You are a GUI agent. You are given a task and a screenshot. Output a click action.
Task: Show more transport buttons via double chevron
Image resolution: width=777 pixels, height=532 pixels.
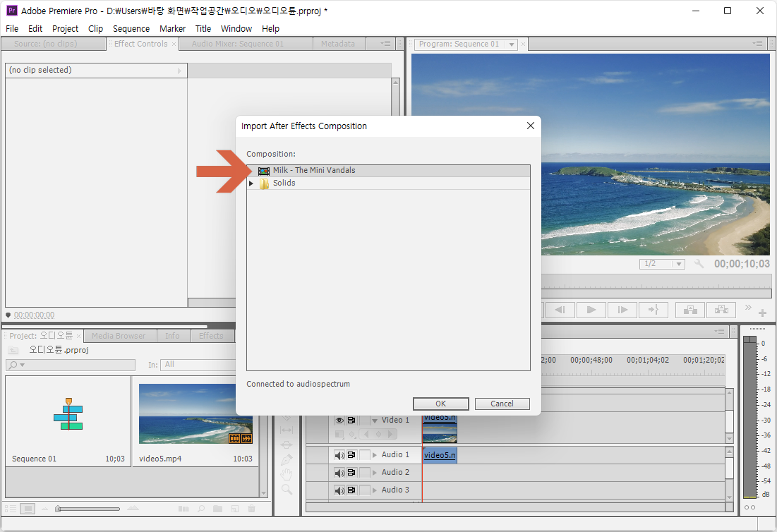748,308
